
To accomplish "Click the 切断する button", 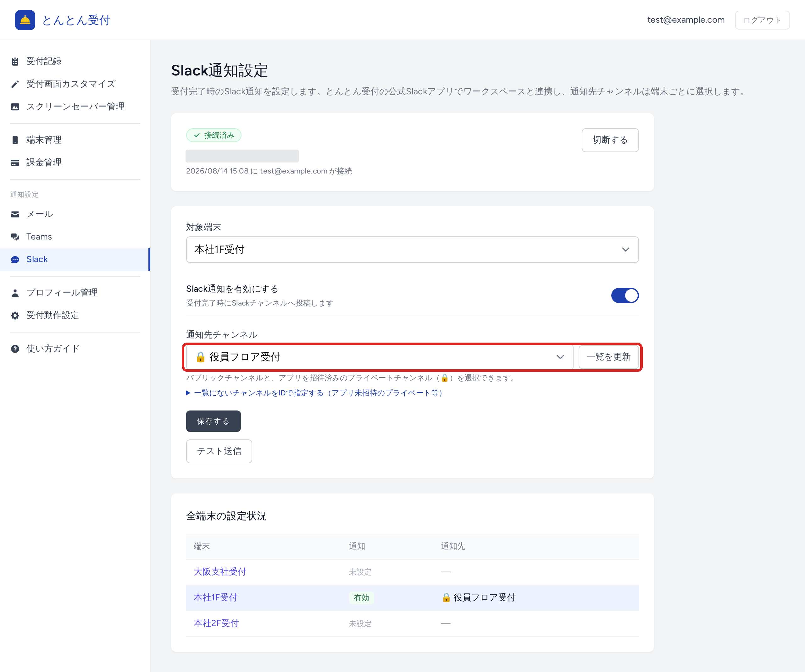I will pos(610,140).
